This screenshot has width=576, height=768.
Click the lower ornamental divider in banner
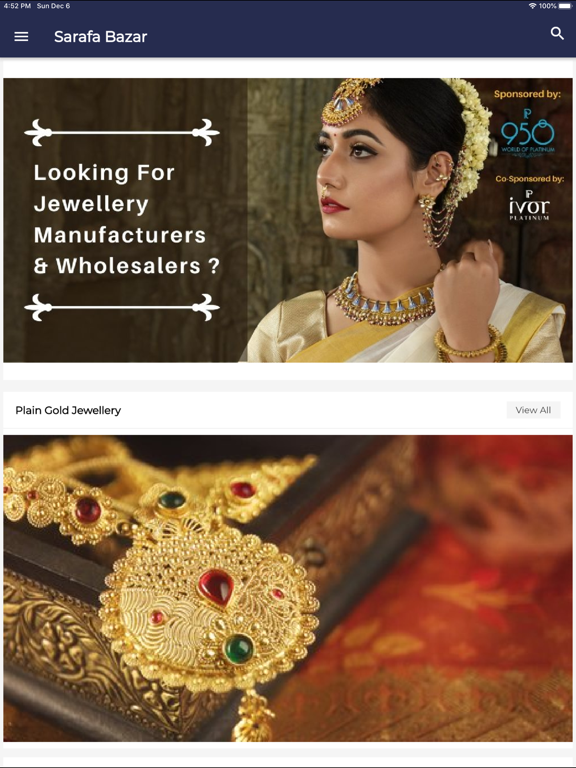click(122, 307)
